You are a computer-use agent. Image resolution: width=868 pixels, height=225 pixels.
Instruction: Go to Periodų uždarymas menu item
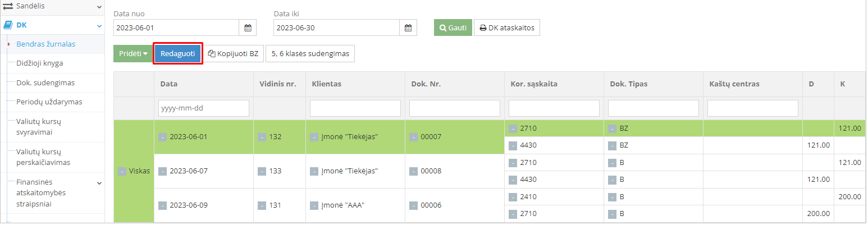click(x=49, y=102)
